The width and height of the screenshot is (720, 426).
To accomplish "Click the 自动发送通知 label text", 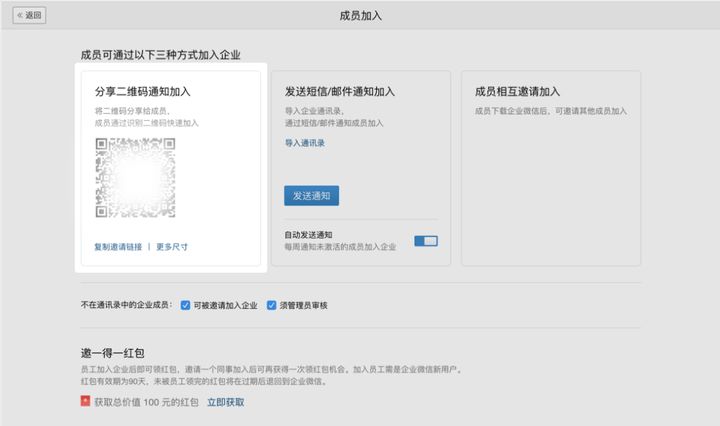I will pos(308,235).
